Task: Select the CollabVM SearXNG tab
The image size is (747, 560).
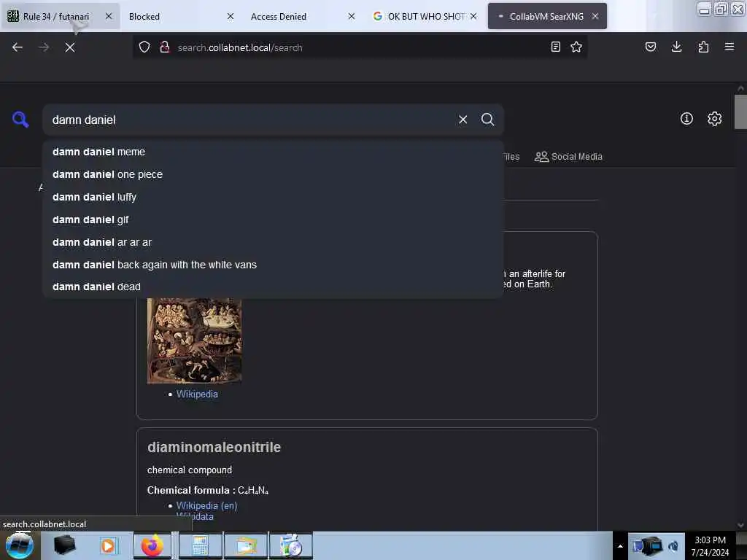Action: [547, 16]
